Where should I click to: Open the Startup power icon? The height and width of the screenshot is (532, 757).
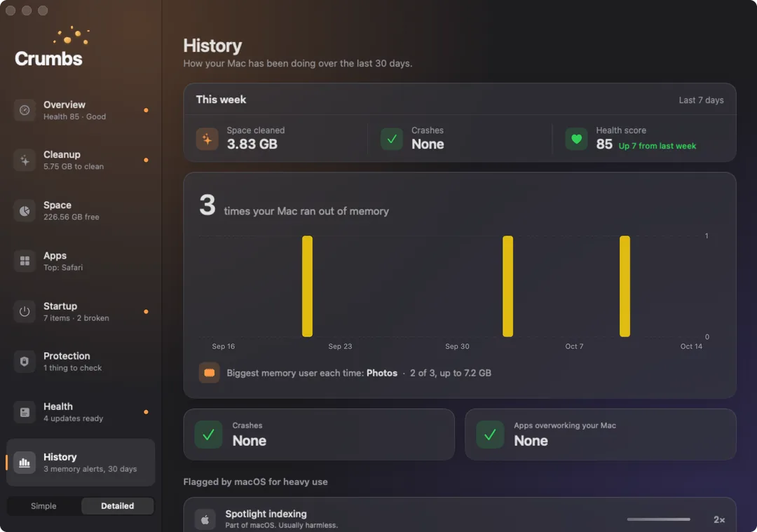pyautogui.click(x=25, y=311)
